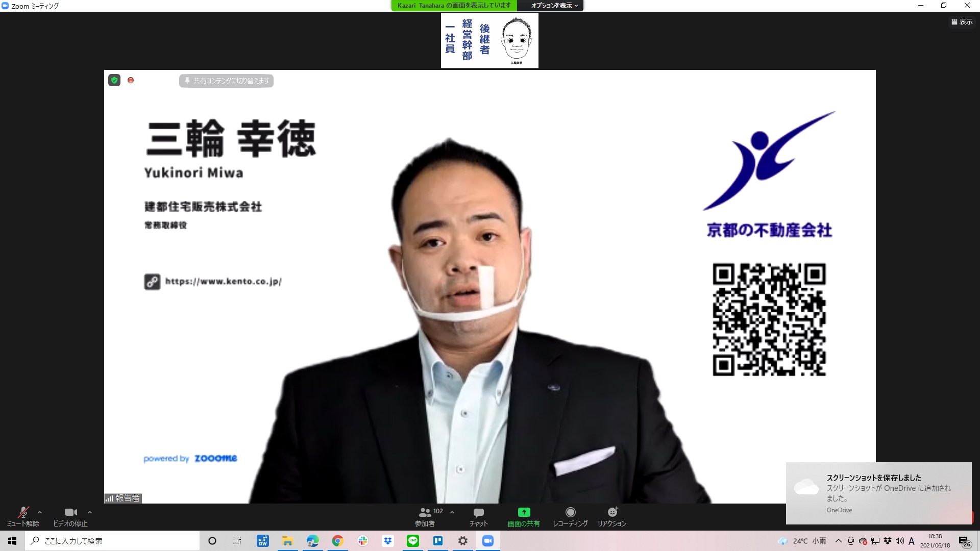
Task: Open the 参加者 participants panel
Action: point(425,516)
